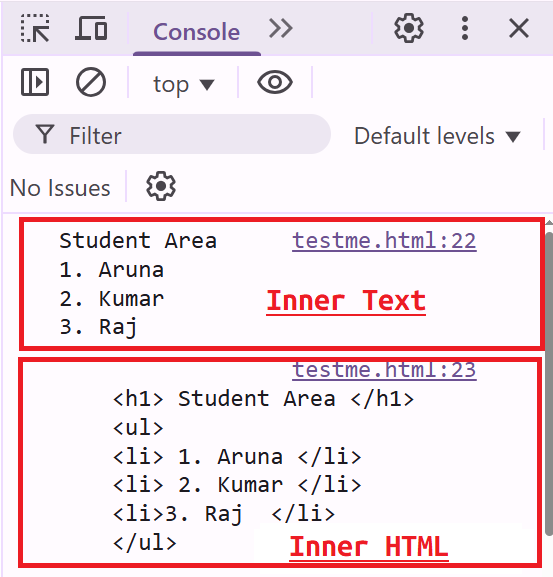
Task: Toggle the device toolbar icon
Action: (91, 28)
